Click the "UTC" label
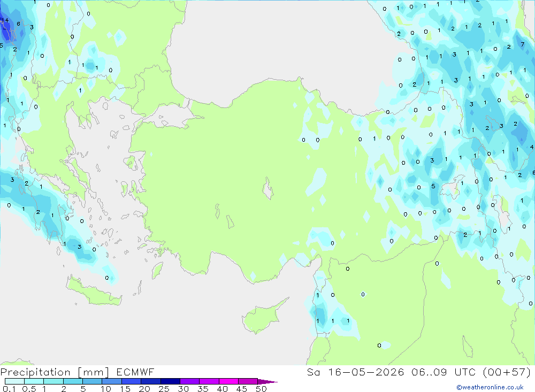535x392 pixels. 465,372
